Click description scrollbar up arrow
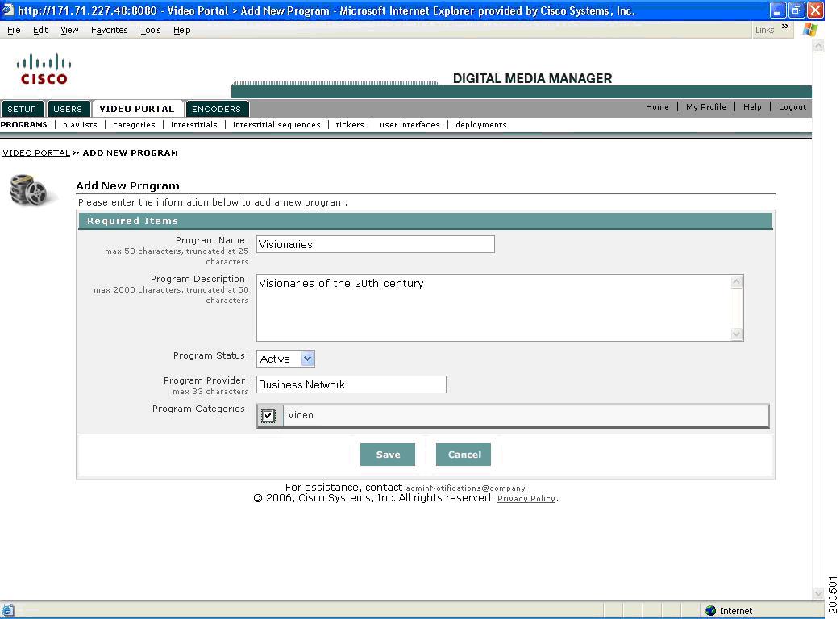The height and width of the screenshot is (619, 840). [737, 281]
